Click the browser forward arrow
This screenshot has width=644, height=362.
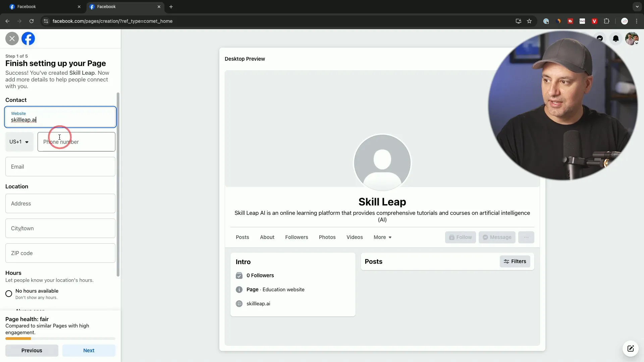(x=19, y=21)
